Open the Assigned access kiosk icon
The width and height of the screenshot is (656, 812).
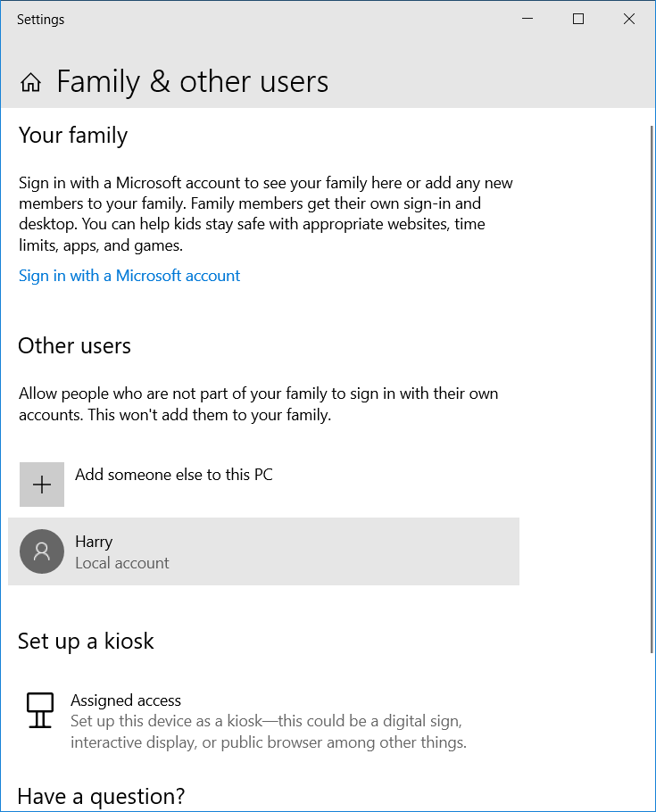[40, 710]
